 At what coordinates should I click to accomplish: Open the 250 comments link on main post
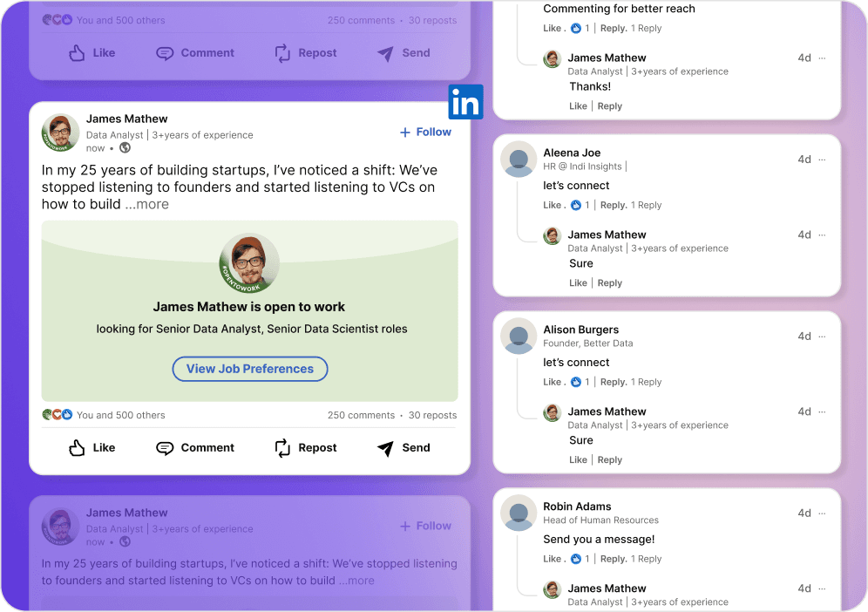point(363,415)
